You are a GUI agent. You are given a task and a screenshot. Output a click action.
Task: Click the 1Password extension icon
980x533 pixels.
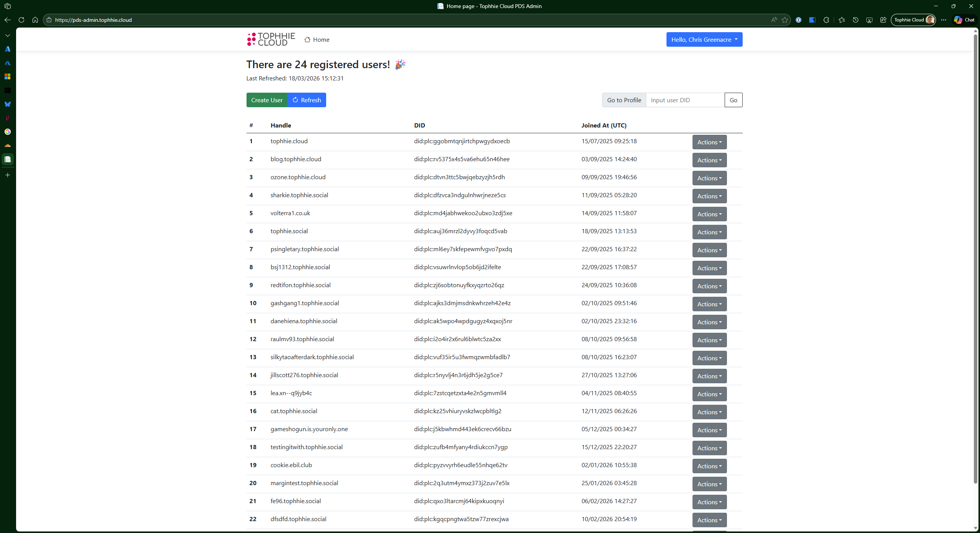799,20
